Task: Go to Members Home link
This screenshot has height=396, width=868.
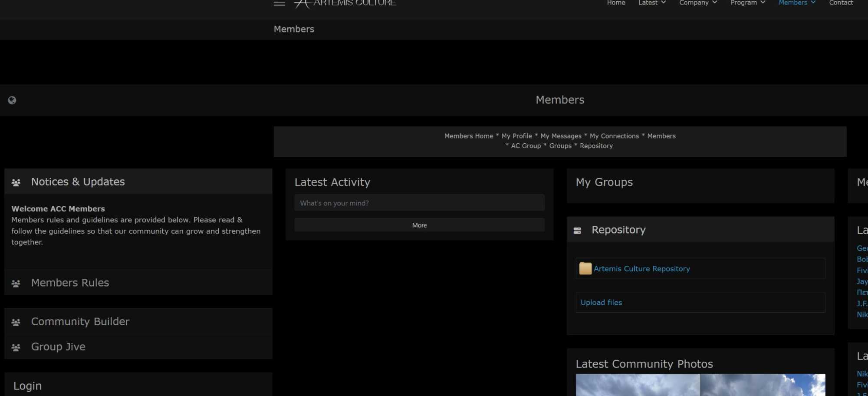Action: [469, 136]
